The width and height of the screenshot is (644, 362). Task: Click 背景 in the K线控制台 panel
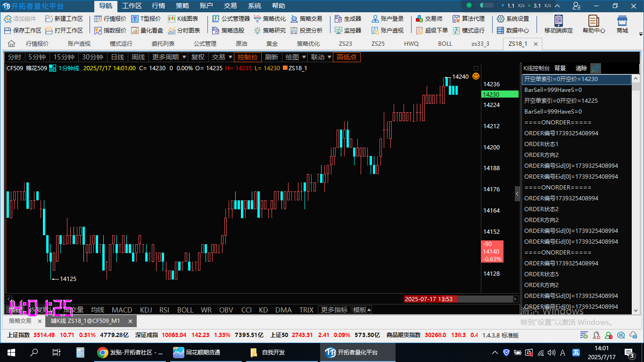(x=560, y=68)
